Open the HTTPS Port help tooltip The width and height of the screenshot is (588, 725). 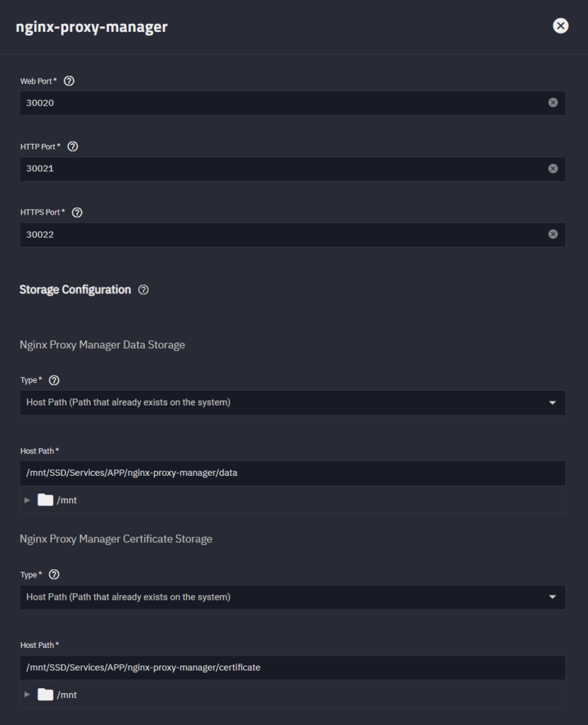(x=76, y=212)
